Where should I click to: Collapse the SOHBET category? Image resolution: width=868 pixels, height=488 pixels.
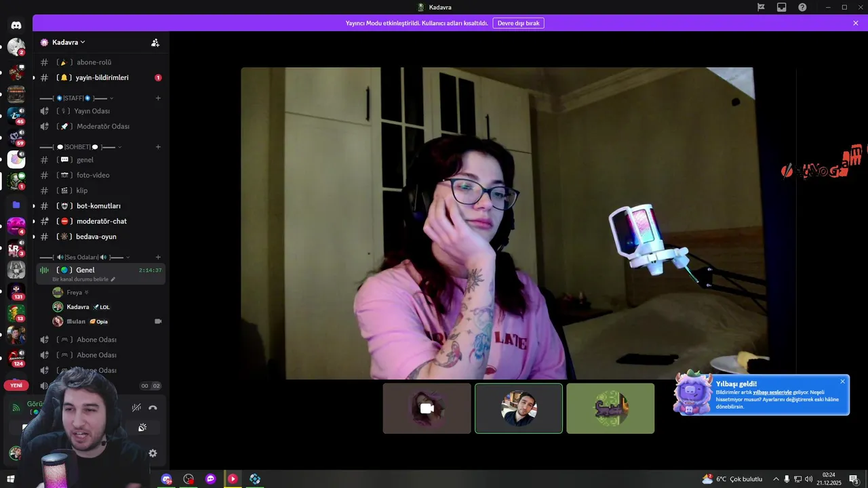(x=81, y=147)
